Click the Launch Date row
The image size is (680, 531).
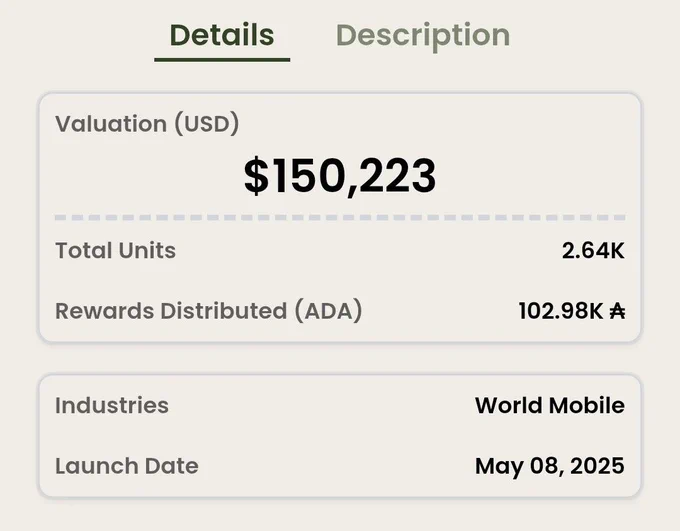pos(340,466)
